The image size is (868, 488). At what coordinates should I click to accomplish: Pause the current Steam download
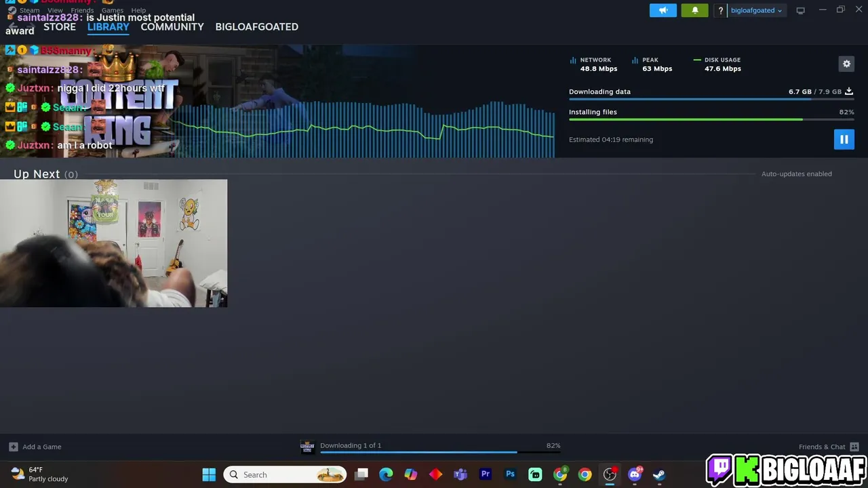point(844,140)
